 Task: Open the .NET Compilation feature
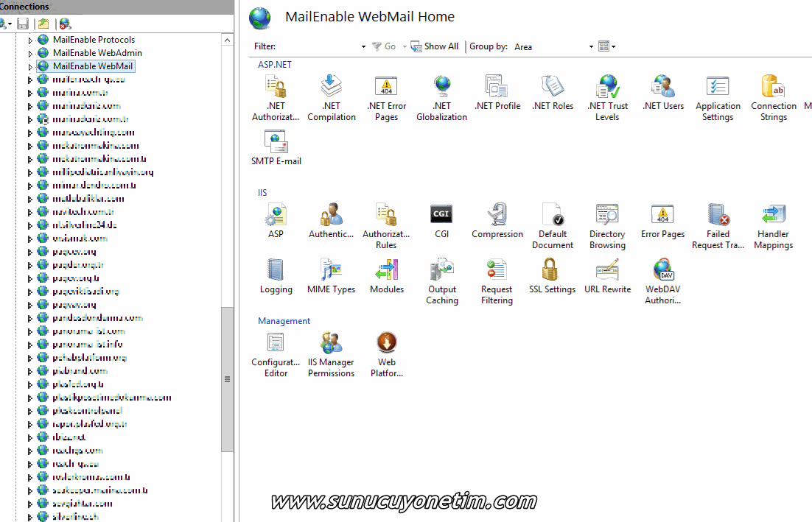(332, 98)
